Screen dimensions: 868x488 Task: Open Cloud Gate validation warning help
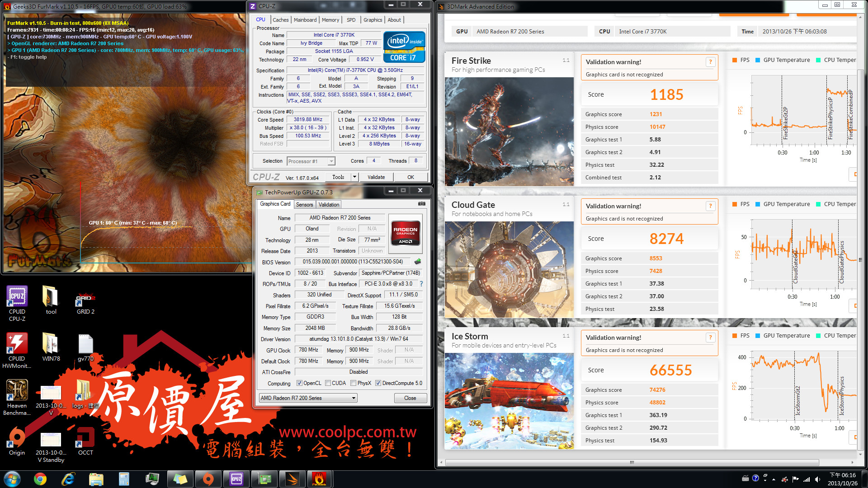click(710, 206)
